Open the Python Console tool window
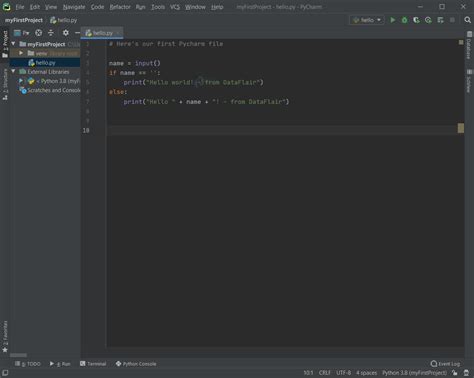The height and width of the screenshot is (378, 474). [136, 364]
